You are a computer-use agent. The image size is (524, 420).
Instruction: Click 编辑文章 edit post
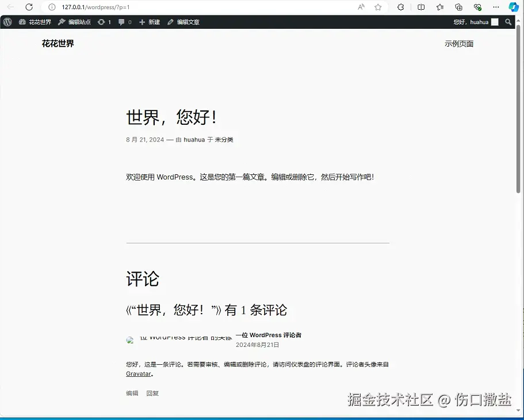tap(183, 22)
